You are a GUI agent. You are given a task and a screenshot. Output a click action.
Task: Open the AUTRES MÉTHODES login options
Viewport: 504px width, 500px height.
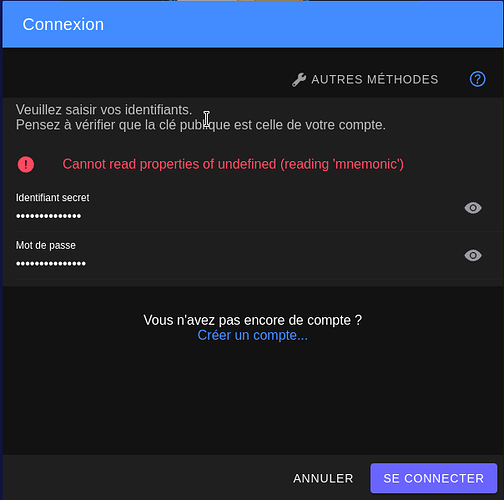click(x=365, y=80)
